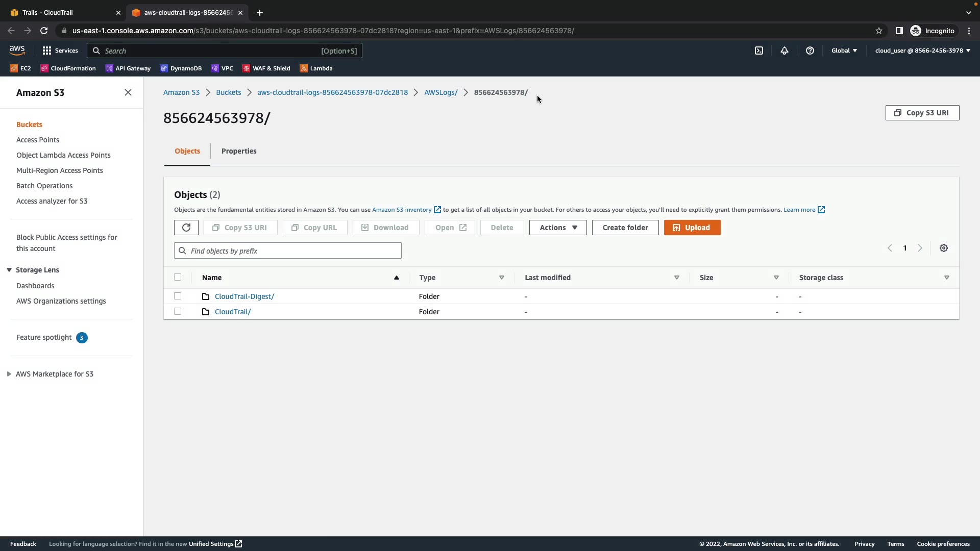Image resolution: width=980 pixels, height=551 pixels.
Task: Open the Lambda bookmark shortcut
Action: point(316,68)
